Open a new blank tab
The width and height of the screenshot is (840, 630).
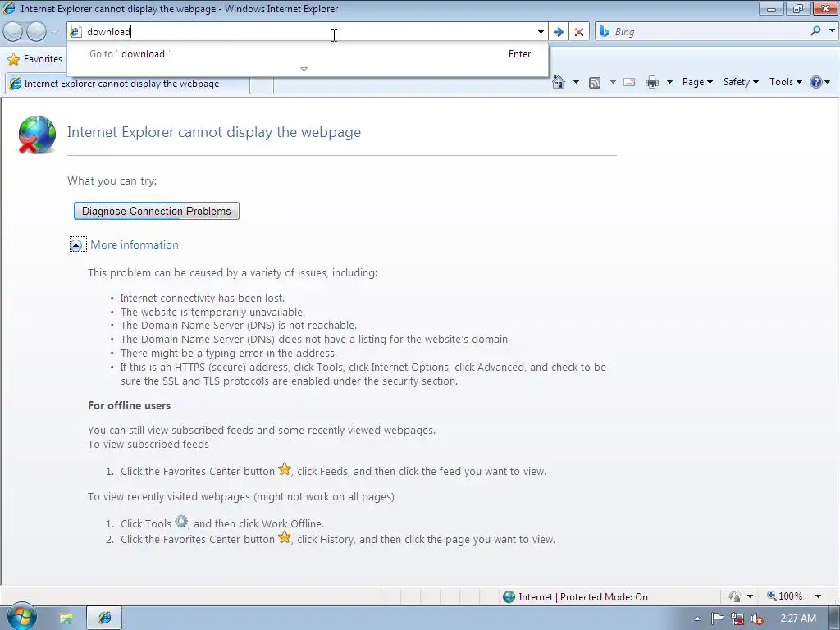[x=262, y=84]
